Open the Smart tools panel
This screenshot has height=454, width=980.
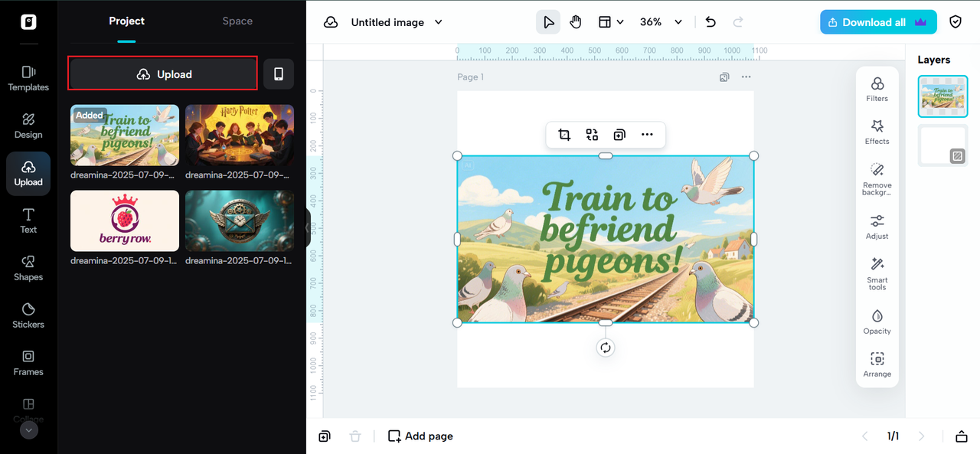(x=877, y=273)
